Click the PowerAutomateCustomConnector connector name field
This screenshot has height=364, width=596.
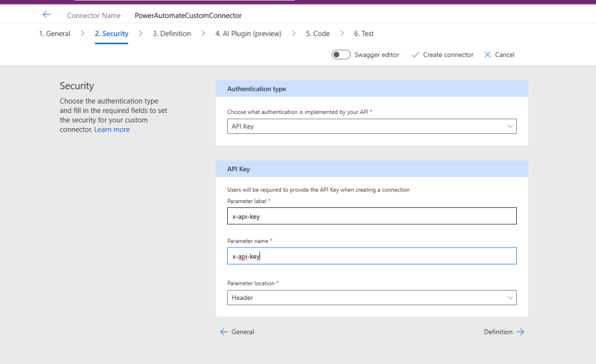pyautogui.click(x=188, y=16)
